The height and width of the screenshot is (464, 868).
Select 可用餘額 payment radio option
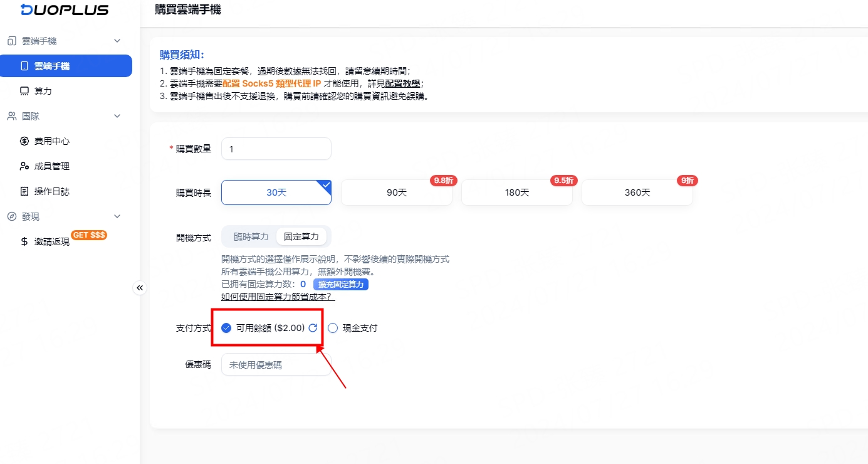pos(227,328)
